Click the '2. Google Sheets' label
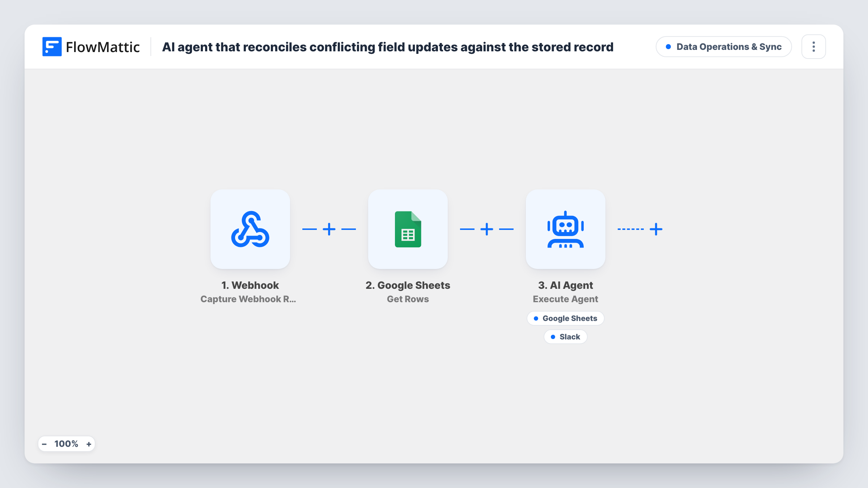The width and height of the screenshot is (868, 488). [408, 285]
